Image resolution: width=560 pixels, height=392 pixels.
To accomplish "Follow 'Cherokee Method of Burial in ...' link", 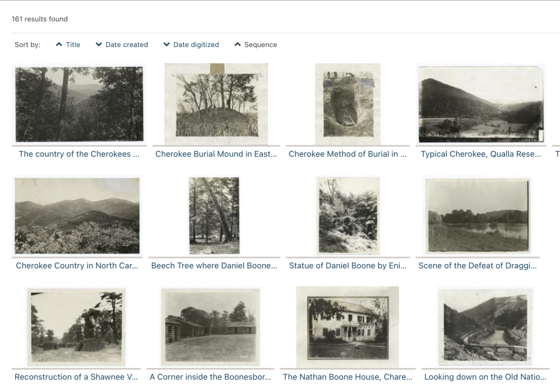I will (x=347, y=154).
